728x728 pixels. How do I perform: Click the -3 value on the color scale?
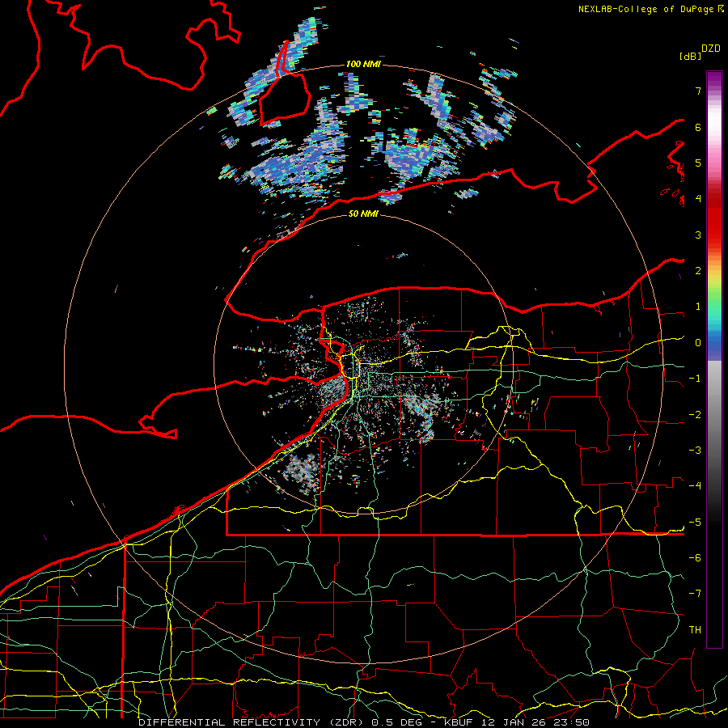click(x=695, y=451)
